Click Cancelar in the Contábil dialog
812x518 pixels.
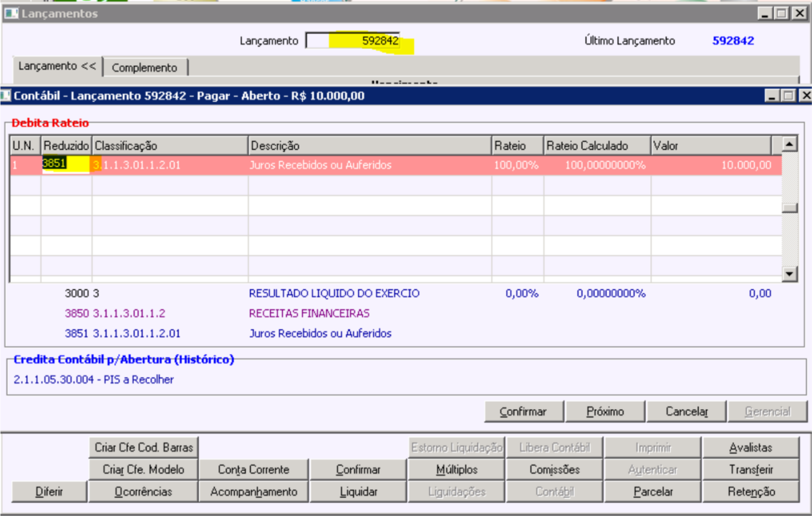(687, 412)
